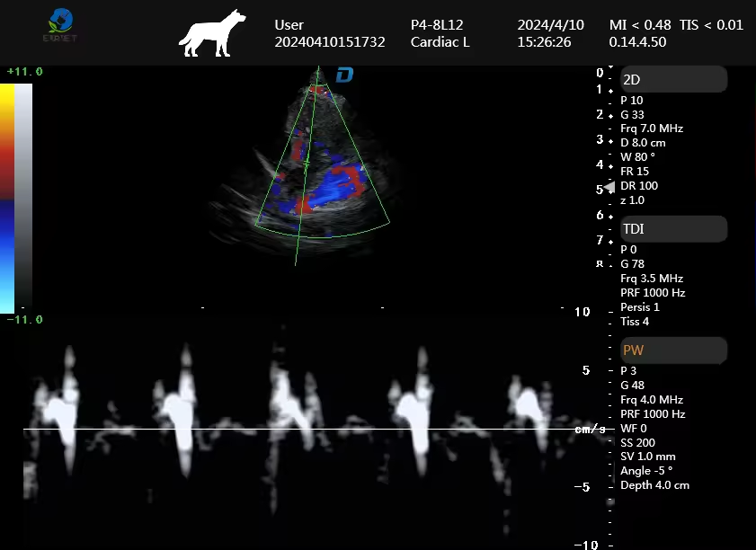Click the blue D probe orientation marker
The height and width of the screenshot is (550, 756).
click(344, 75)
